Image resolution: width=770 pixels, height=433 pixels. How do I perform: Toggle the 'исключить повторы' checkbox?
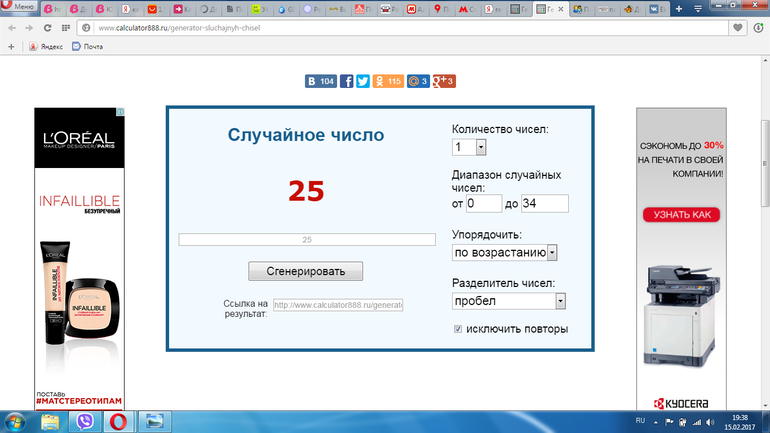tap(458, 329)
